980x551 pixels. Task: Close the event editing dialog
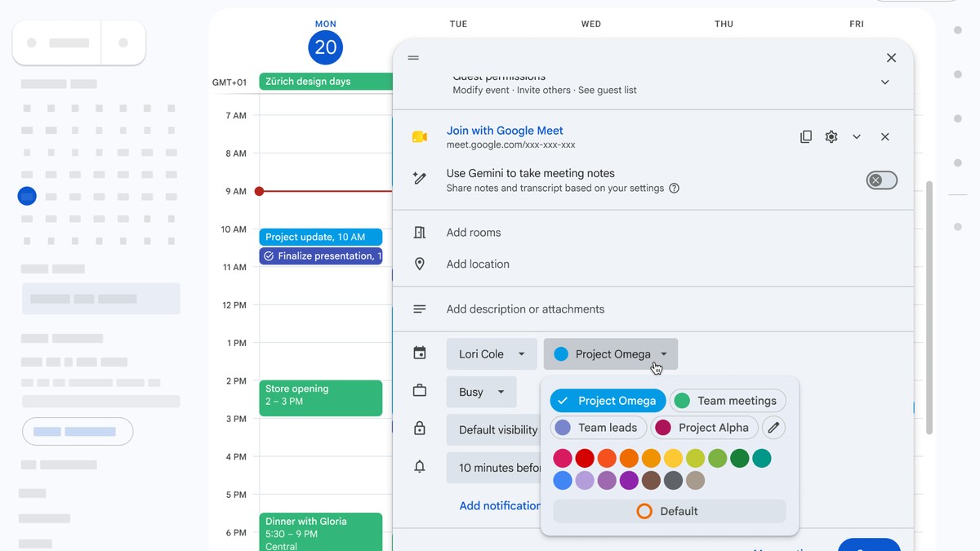(891, 58)
